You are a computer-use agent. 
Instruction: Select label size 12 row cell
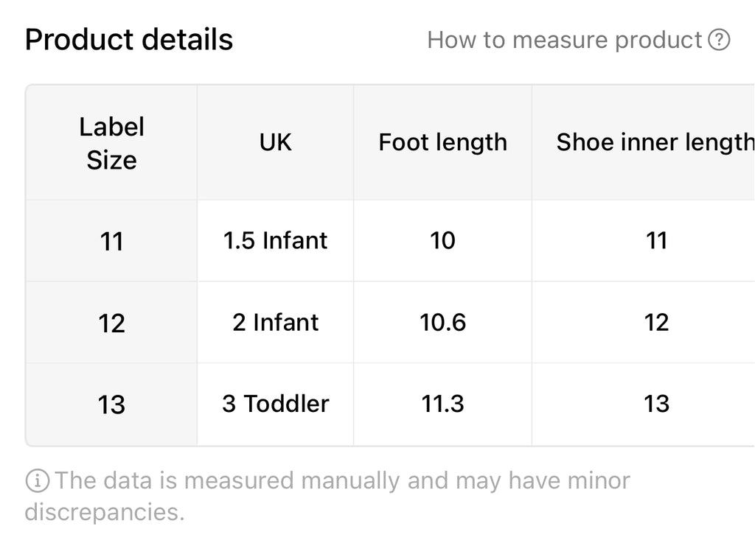(111, 323)
